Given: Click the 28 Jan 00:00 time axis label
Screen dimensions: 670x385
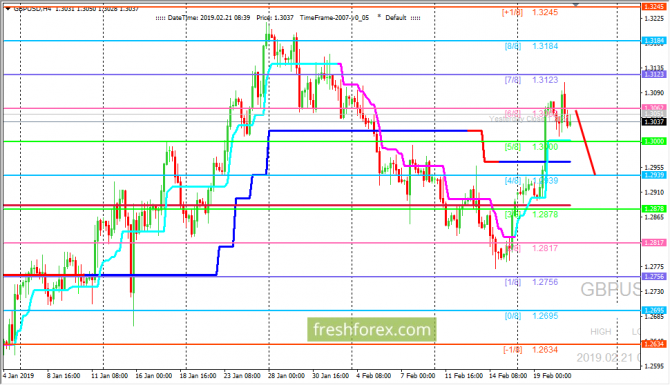Looking at the screenshot, I should pyautogui.click(x=286, y=376).
